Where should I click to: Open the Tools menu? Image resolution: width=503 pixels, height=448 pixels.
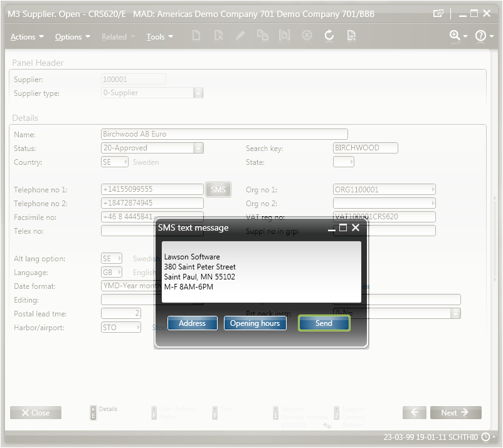159,37
